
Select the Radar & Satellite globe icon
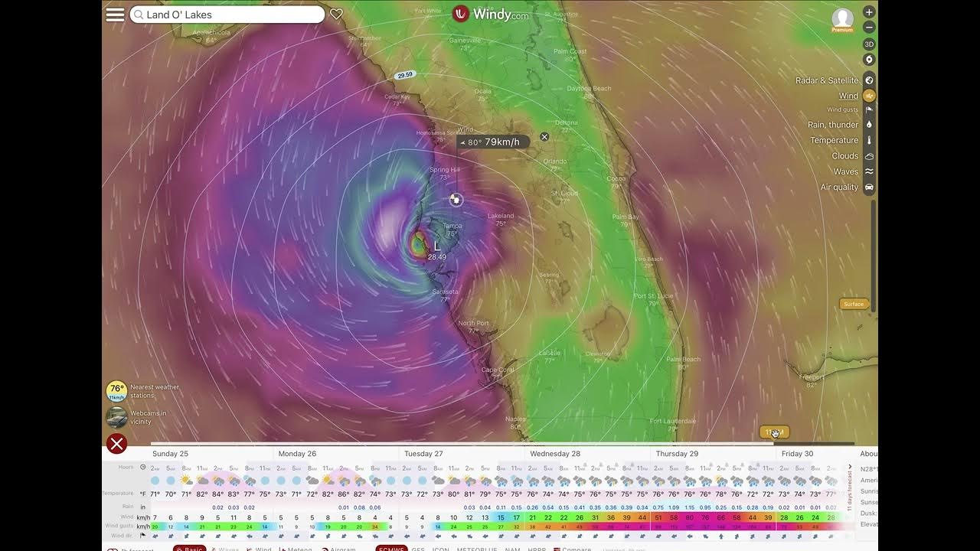[x=869, y=80]
